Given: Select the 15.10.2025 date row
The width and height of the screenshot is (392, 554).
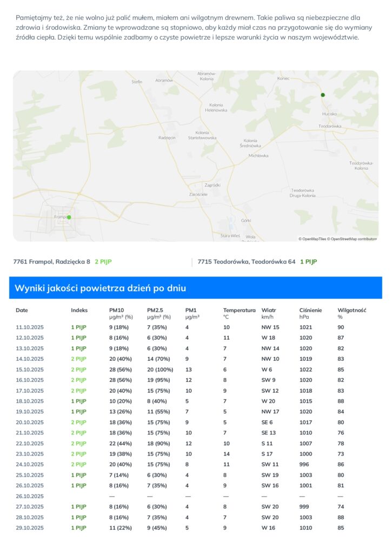Looking at the screenshot, I should [30, 370].
